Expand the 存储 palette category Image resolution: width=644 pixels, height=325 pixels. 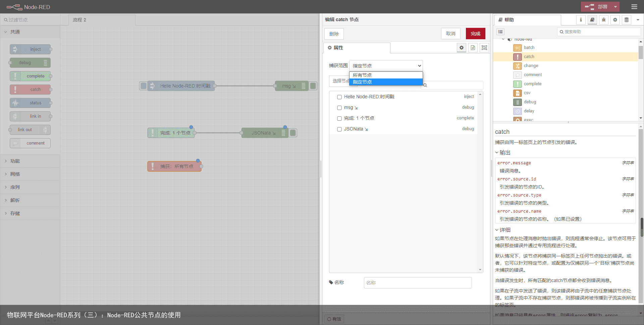tap(30, 213)
